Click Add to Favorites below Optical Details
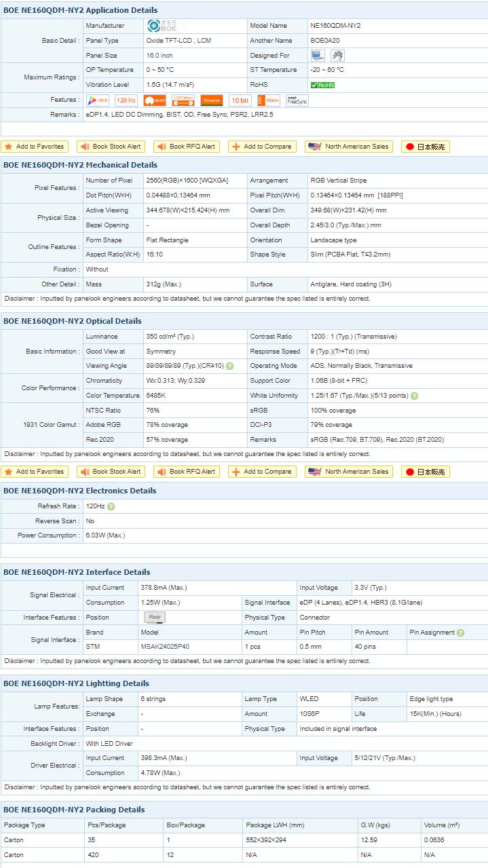 (35, 472)
